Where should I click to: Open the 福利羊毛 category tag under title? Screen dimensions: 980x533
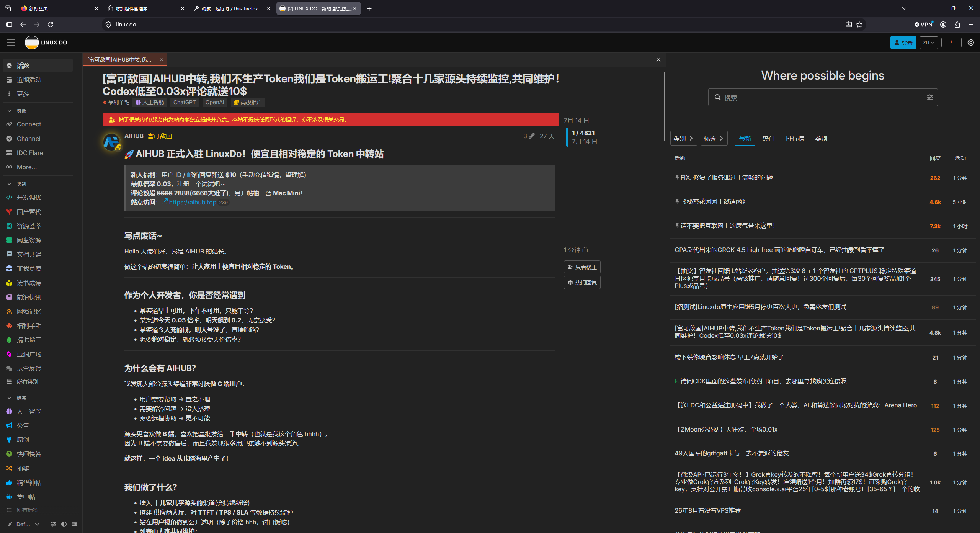(x=116, y=102)
